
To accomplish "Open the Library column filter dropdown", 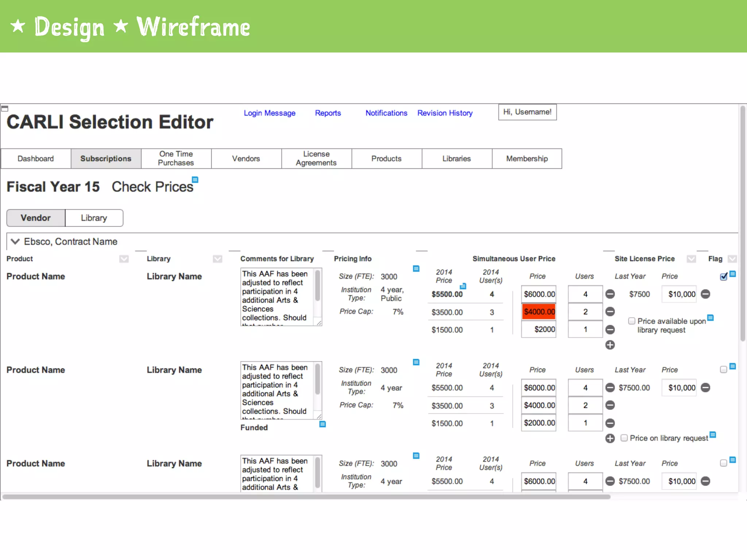I will click(217, 259).
